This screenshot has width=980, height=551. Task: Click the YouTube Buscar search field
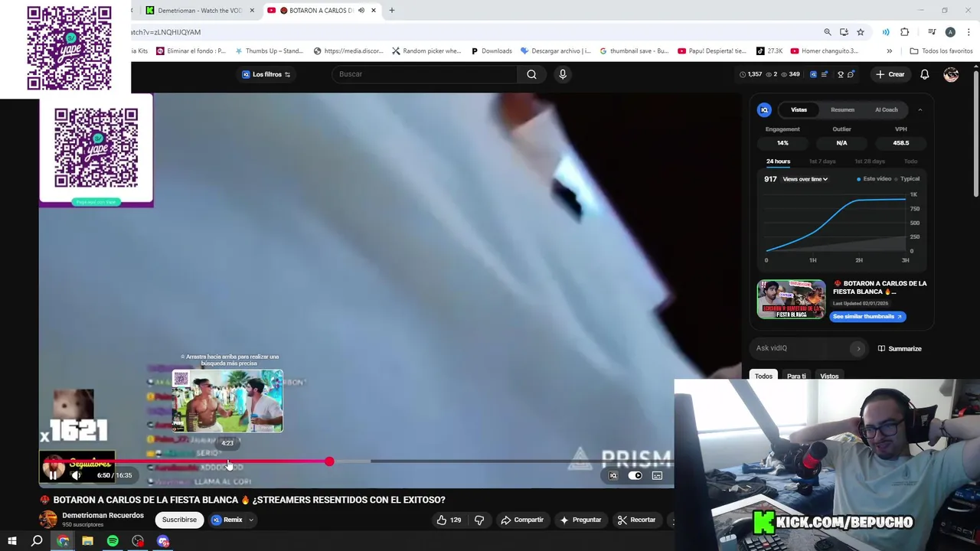426,74
